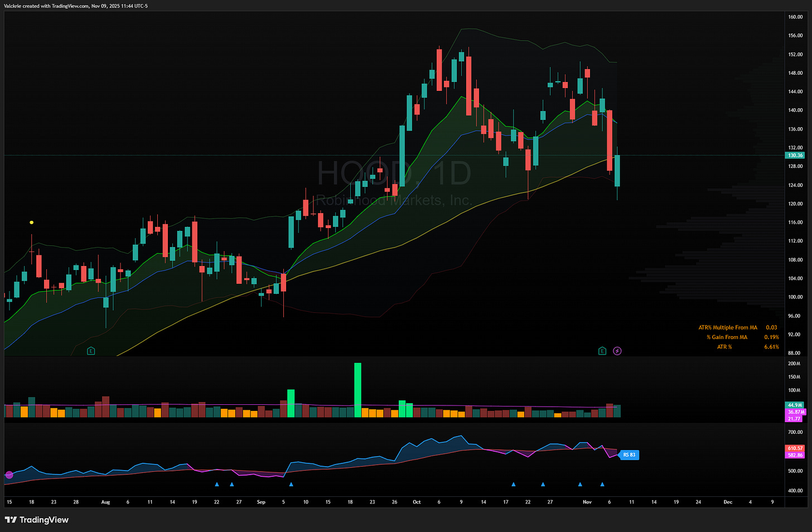Click the 0.03 ATR multiple value
The height and width of the screenshot is (532, 812).
[771, 327]
